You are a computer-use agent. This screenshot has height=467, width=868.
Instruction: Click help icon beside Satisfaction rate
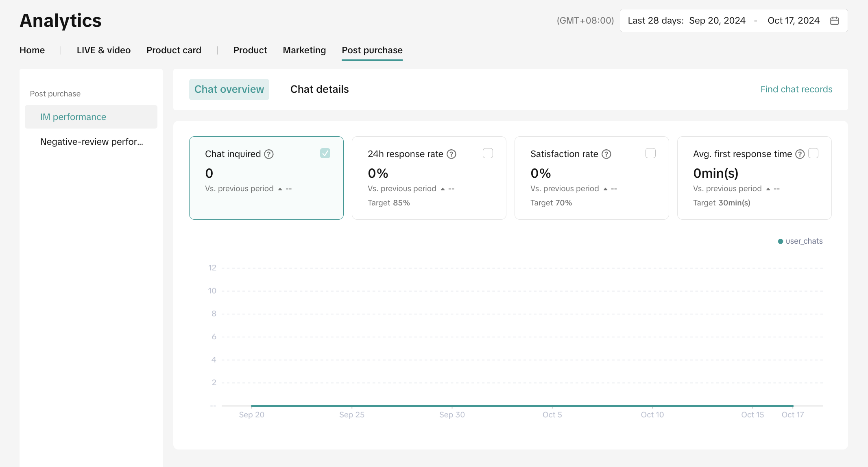coord(606,154)
